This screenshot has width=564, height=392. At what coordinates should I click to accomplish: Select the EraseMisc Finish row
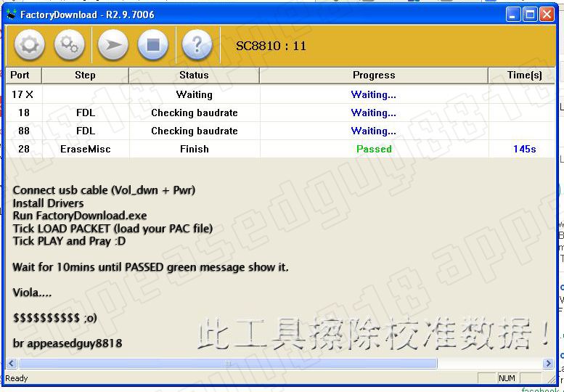[194, 149]
